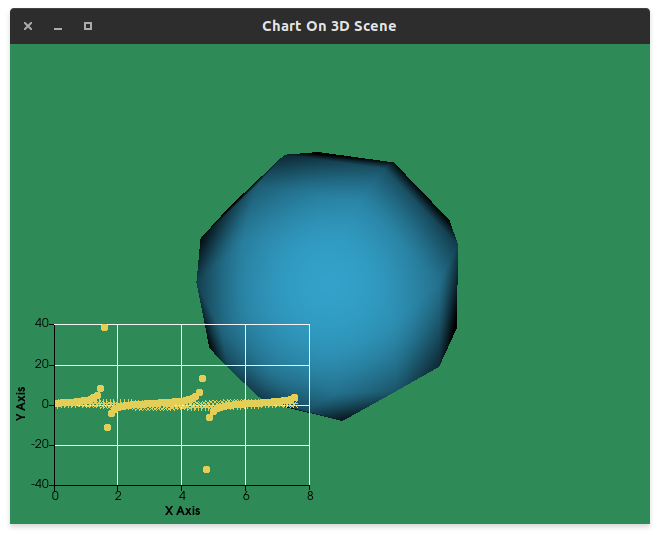This screenshot has height=535, width=660.
Task: Click the lowest yellow data point near Y=-32
Action: pyautogui.click(x=206, y=469)
